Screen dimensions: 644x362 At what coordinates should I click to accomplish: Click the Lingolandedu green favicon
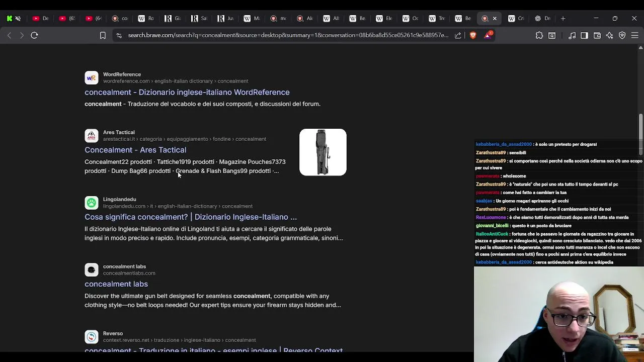[x=92, y=203]
